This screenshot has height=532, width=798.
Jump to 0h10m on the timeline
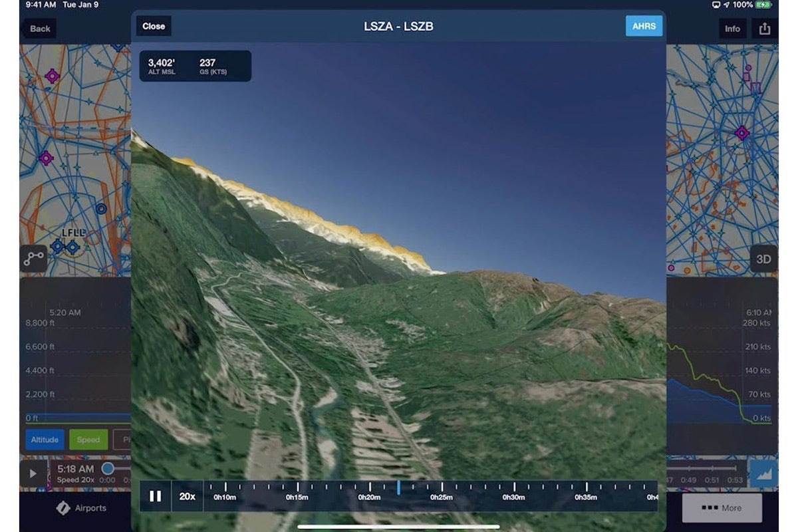225,497
